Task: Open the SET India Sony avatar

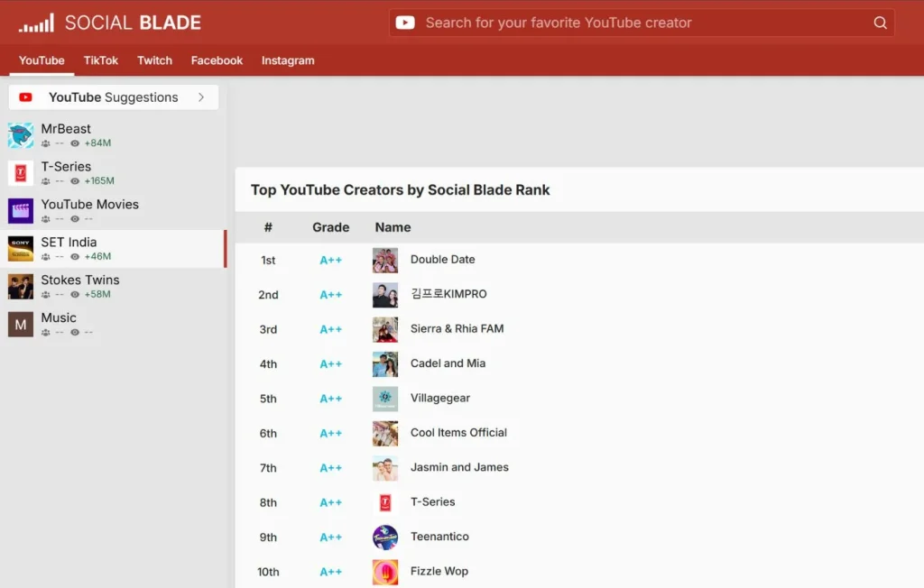Action: tap(21, 249)
